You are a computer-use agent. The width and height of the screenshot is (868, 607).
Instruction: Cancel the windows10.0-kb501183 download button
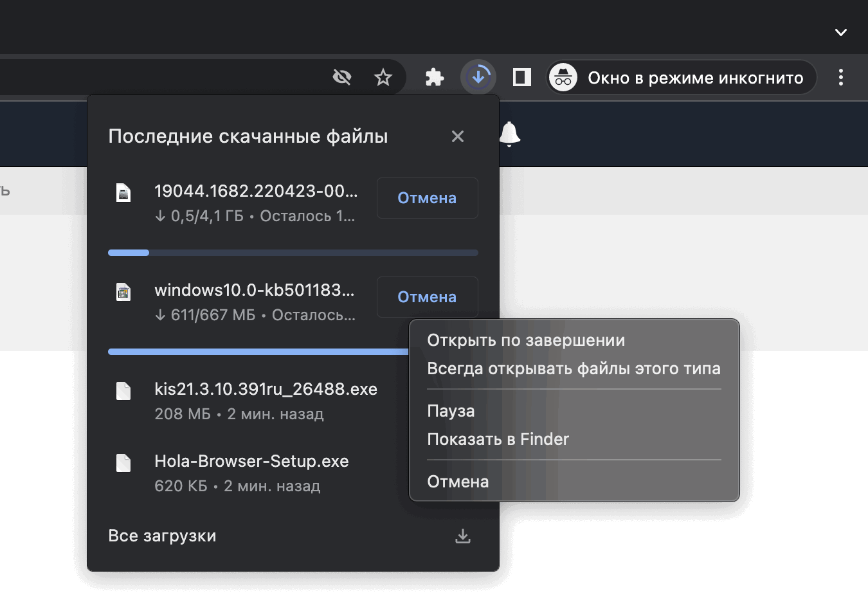coord(427,297)
